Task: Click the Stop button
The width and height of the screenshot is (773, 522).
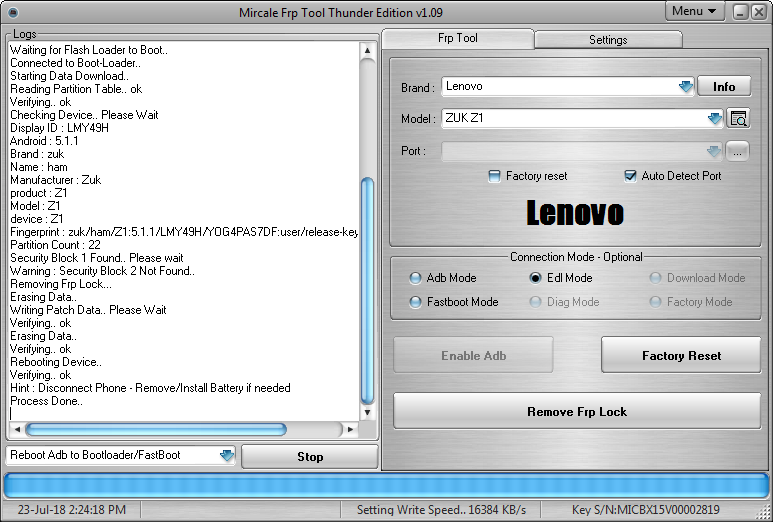Action: [x=310, y=457]
